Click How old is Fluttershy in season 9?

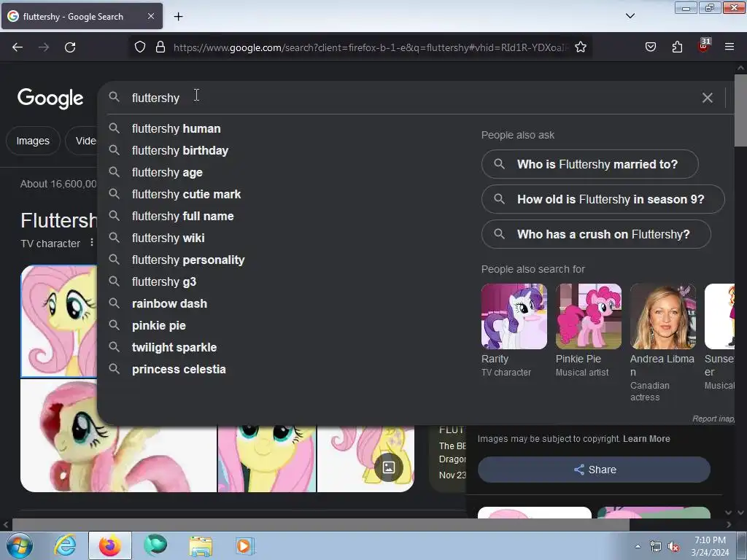(603, 199)
